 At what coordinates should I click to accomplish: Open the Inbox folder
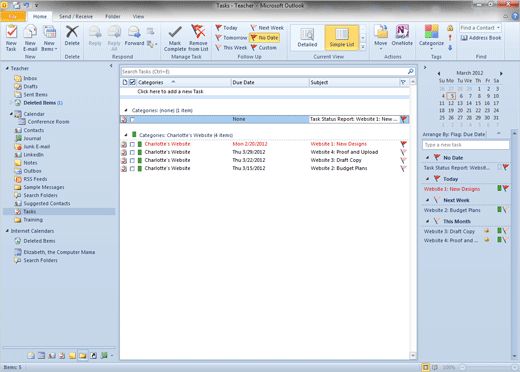click(x=30, y=78)
